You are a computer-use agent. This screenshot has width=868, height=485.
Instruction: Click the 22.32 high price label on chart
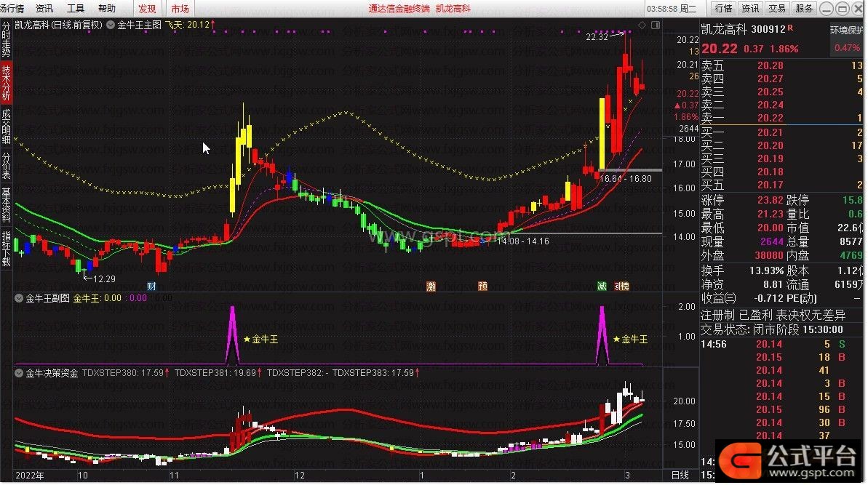click(597, 37)
